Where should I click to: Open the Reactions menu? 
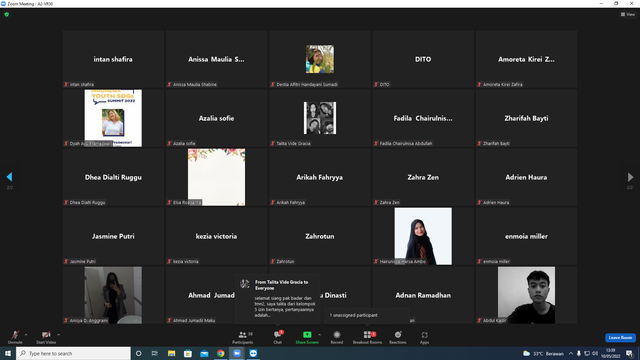point(398,337)
